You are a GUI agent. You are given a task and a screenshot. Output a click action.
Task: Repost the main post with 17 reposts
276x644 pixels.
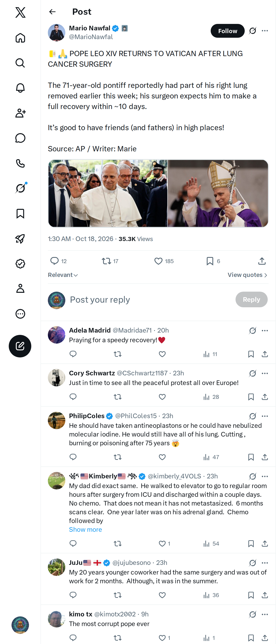click(x=110, y=261)
